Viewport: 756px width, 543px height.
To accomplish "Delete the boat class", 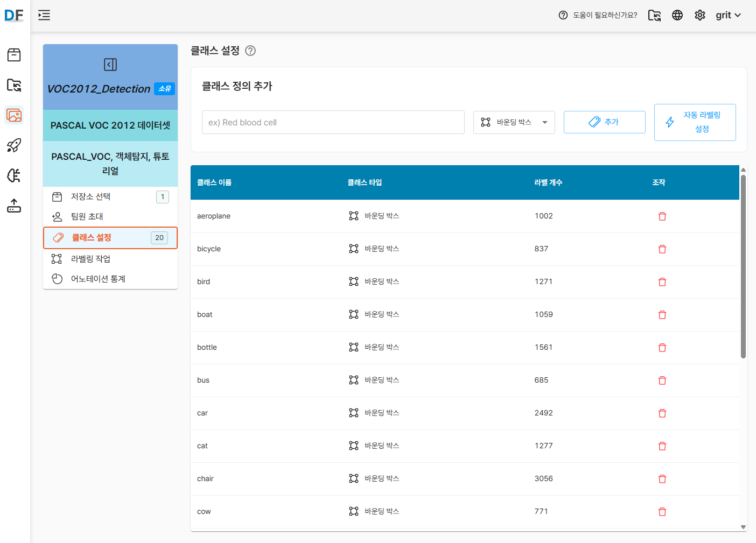I will coord(662,315).
